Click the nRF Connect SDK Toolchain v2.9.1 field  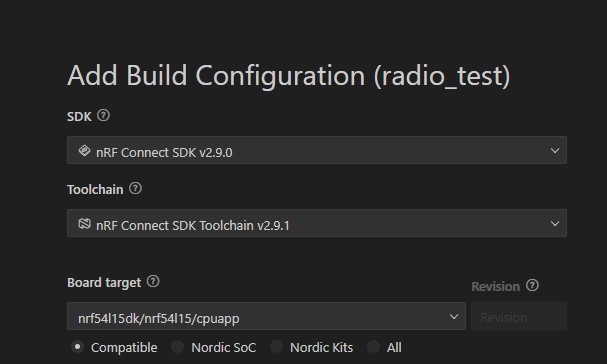(x=317, y=223)
